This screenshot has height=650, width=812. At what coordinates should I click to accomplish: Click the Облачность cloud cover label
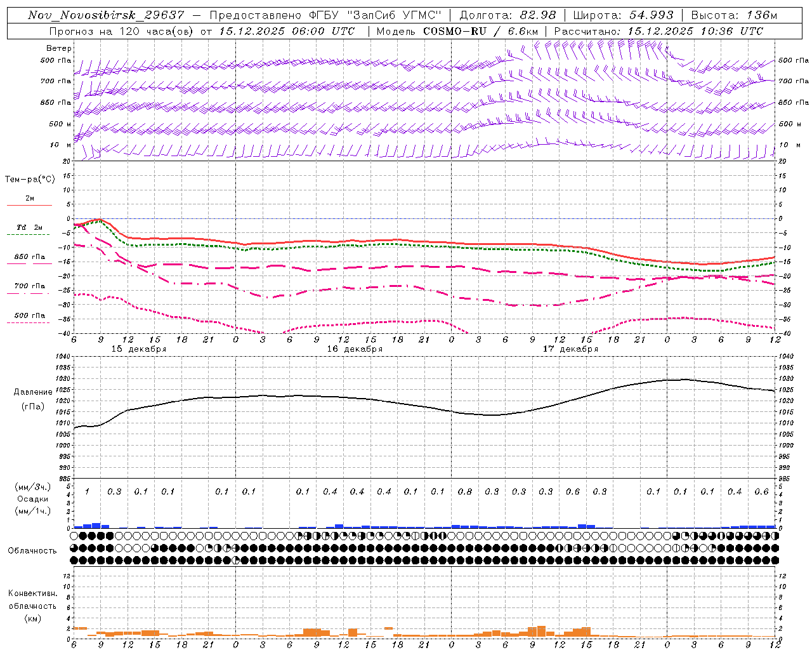(x=32, y=551)
